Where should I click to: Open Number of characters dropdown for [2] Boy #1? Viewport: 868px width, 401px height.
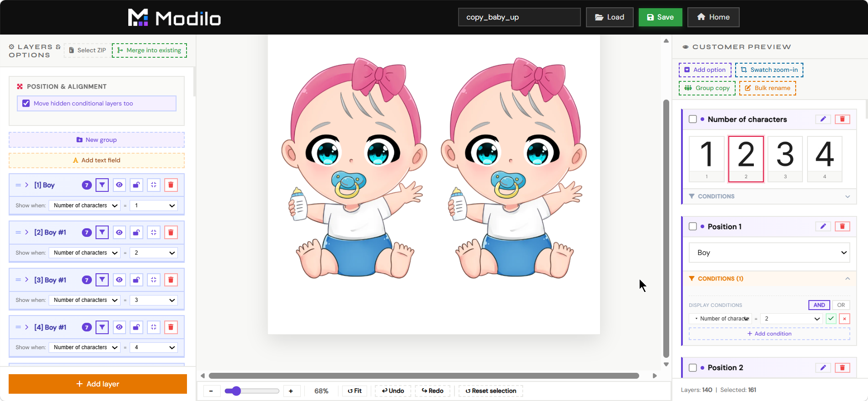(x=85, y=253)
